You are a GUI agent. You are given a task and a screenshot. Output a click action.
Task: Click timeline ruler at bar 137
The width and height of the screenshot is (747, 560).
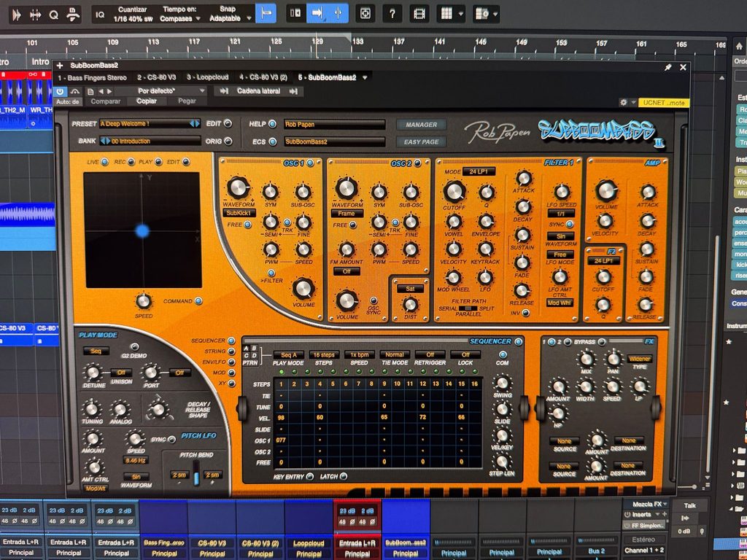pos(399,42)
